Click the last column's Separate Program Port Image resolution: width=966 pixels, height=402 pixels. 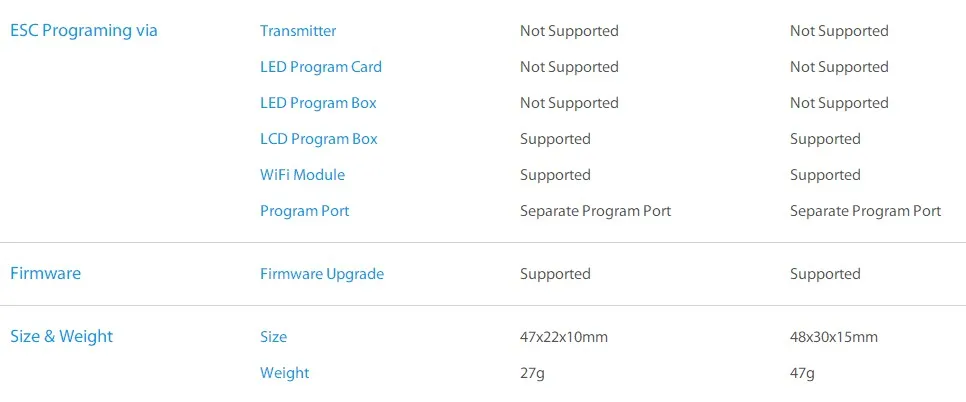(865, 211)
